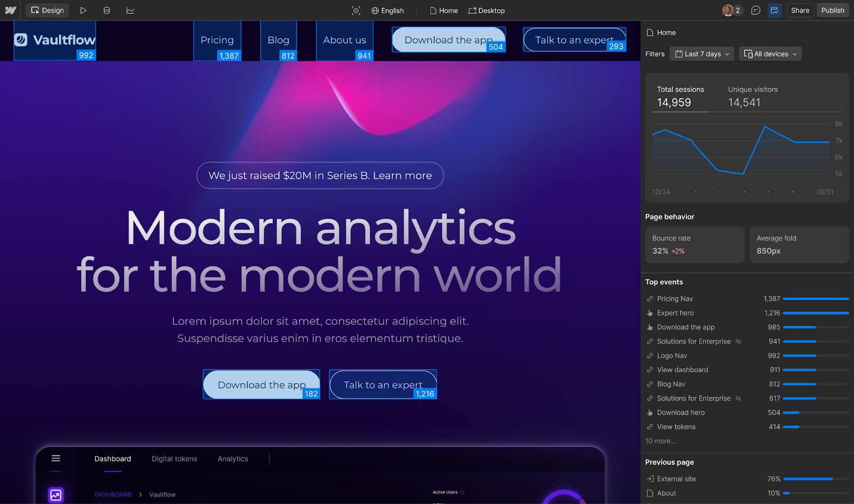This screenshot has height=504, width=854.
Task: Click the View tokens event bar
Action: tap(816, 427)
